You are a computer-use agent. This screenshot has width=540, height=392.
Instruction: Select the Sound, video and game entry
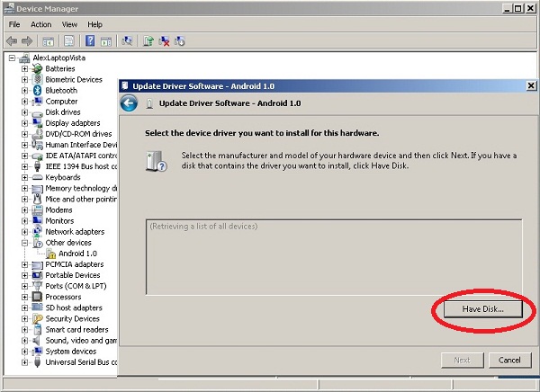coord(81,341)
